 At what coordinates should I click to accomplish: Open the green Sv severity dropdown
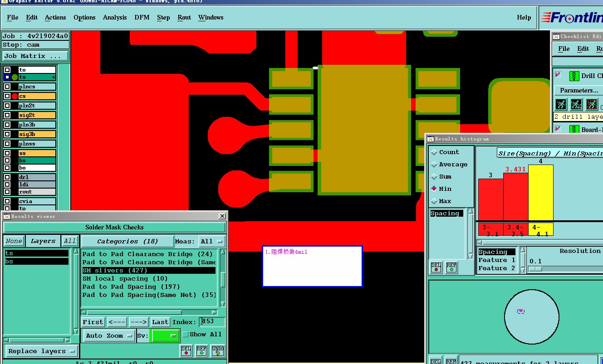pyautogui.click(x=165, y=336)
